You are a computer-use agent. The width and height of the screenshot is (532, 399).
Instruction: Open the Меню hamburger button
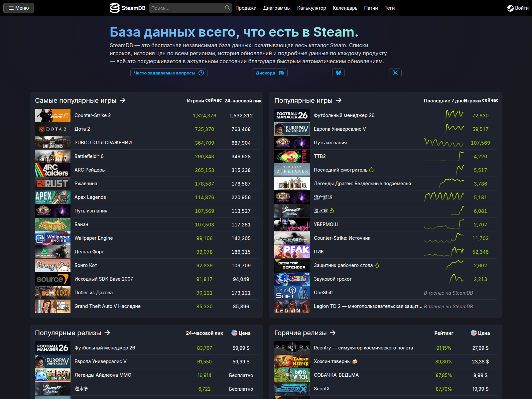pos(19,8)
